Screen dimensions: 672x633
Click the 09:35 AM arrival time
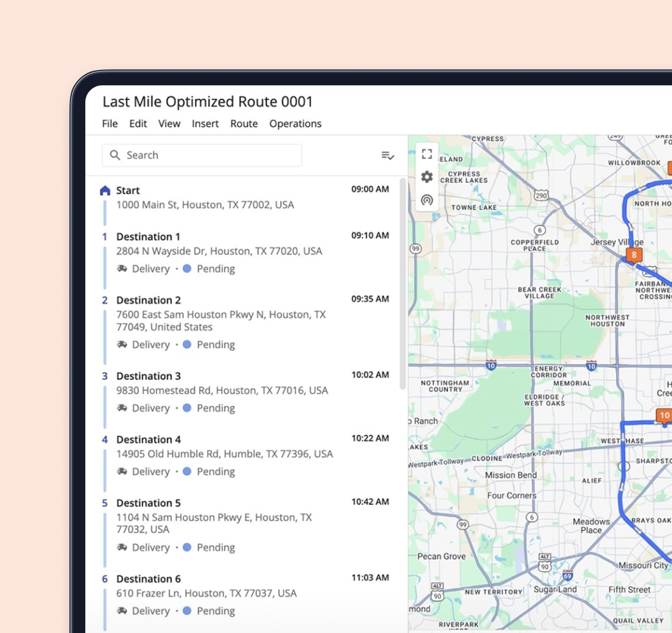370,299
